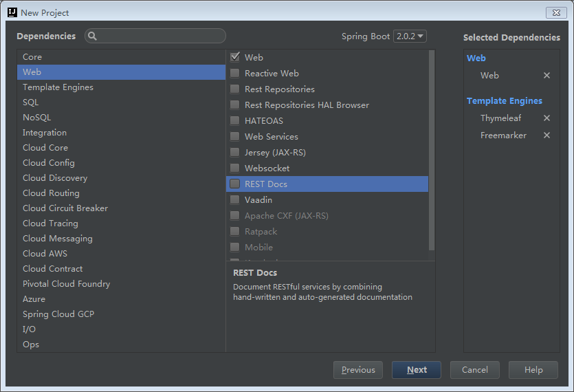Click the dependency list vertical scrollbar

click(x=432, y=150)
